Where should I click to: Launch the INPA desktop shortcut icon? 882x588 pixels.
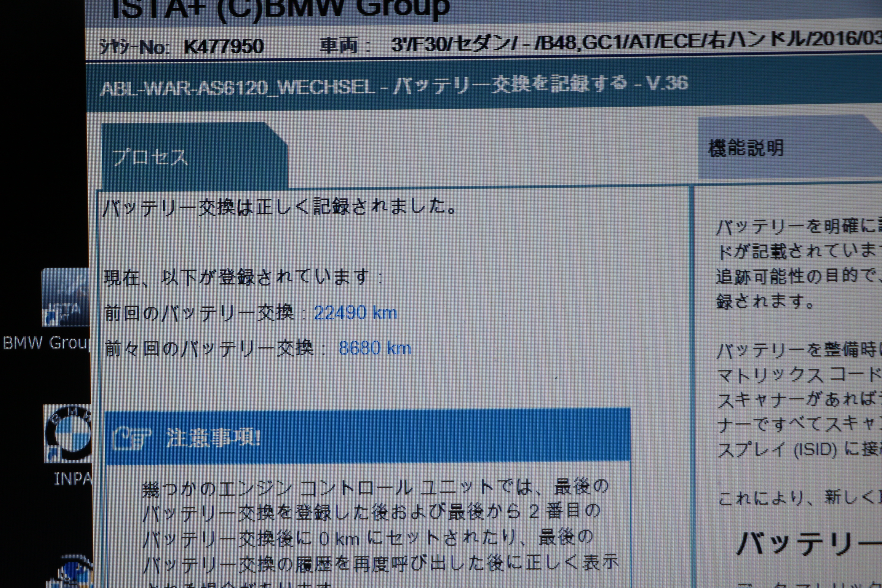(68, 433)
